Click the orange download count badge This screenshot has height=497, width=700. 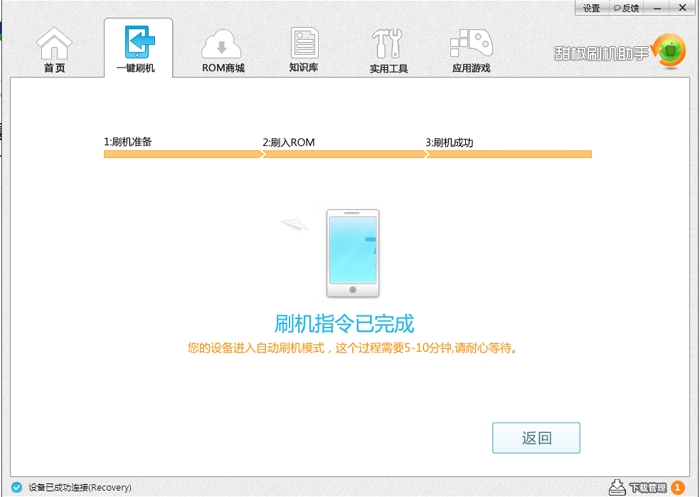pos(677,487)
